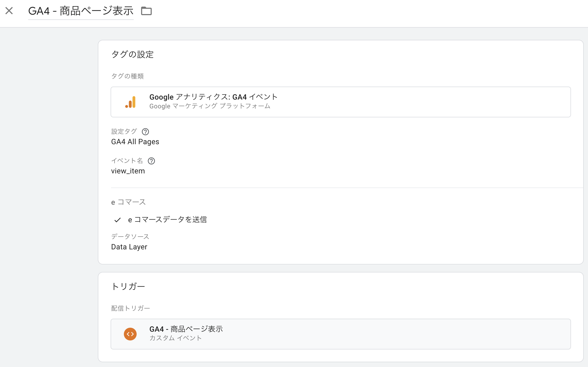Close the tag editor with the X icon

click(9, 11)
